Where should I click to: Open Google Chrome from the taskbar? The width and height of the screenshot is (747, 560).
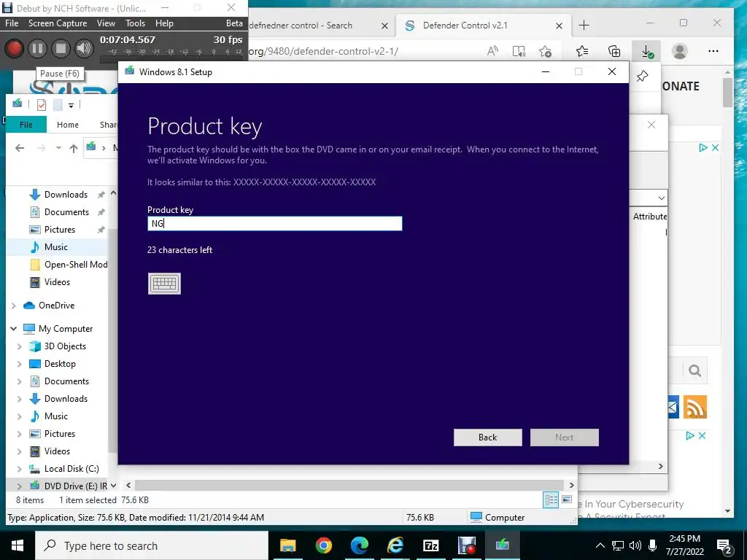tap(323, 545)
